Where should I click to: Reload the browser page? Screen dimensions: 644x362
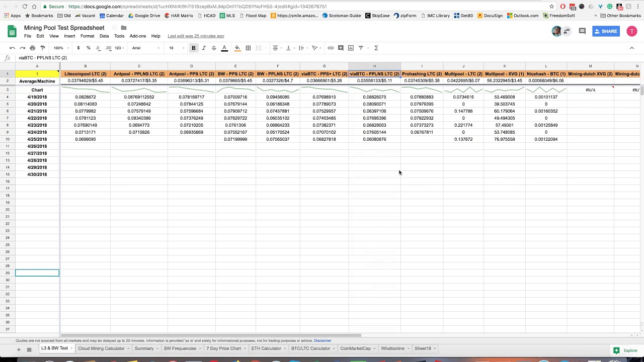pyautogui.click(x=25, y=7)
